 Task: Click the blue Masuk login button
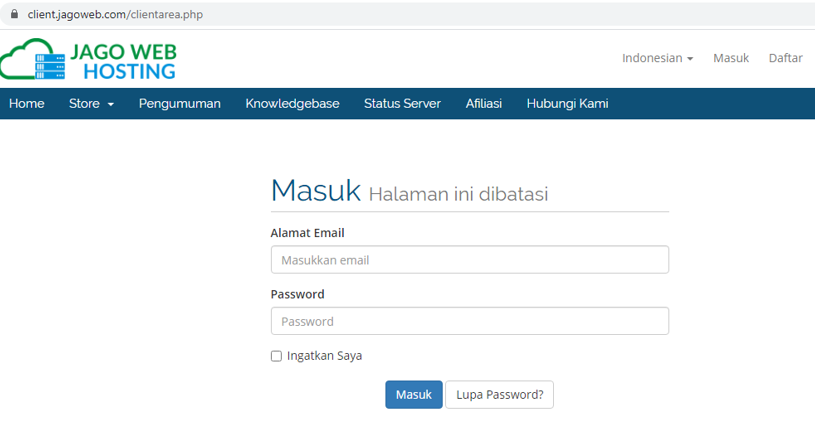tap(414, 395)
